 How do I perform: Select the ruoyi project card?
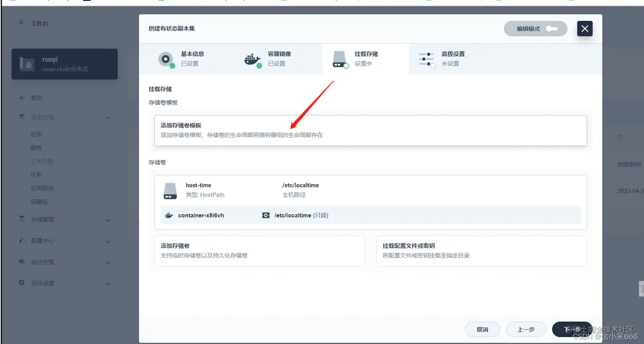[x=64, y=64]
